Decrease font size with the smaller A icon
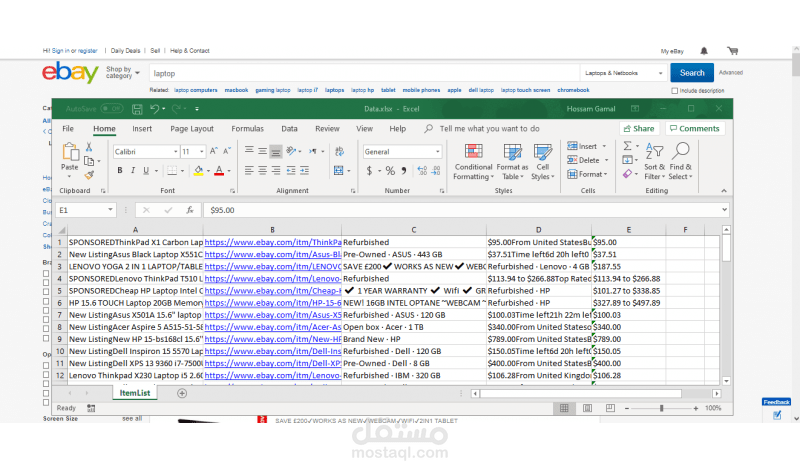The height and width of the screenshot is (470, 800). point(227,151)
